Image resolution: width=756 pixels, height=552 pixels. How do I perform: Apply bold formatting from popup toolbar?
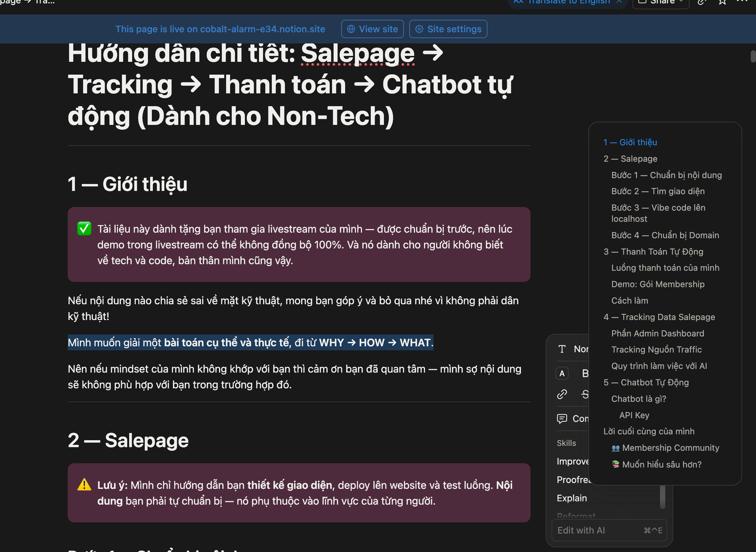585,374
